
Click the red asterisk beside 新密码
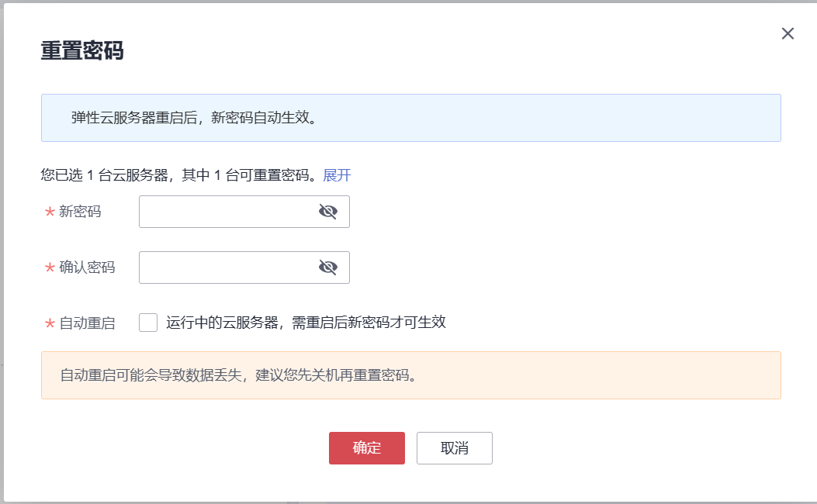pos(50,212)
